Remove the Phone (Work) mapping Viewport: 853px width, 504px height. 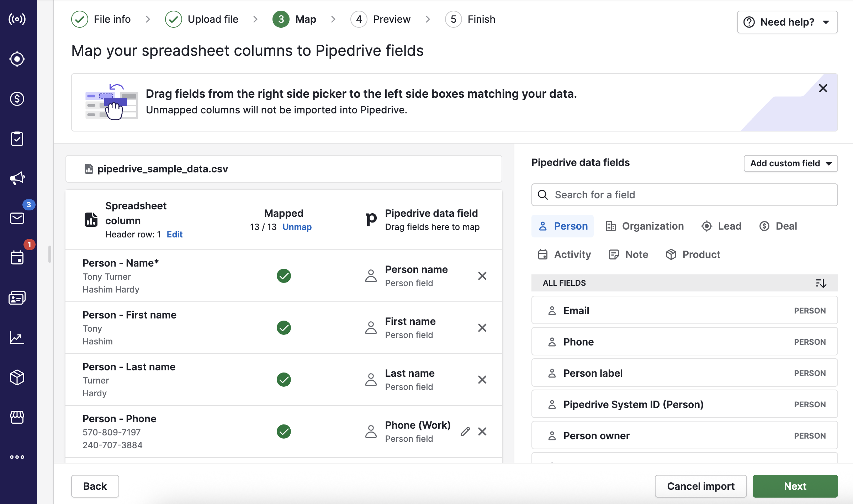click(x=482, y=431)
